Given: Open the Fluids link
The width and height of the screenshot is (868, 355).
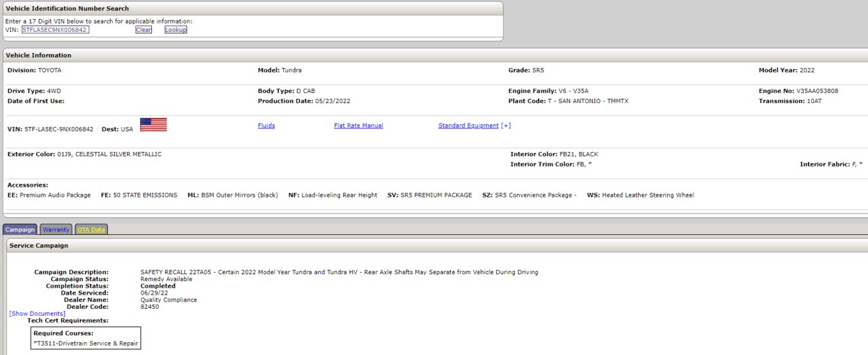Looking at the screenshot, I should tap(266, 126).
